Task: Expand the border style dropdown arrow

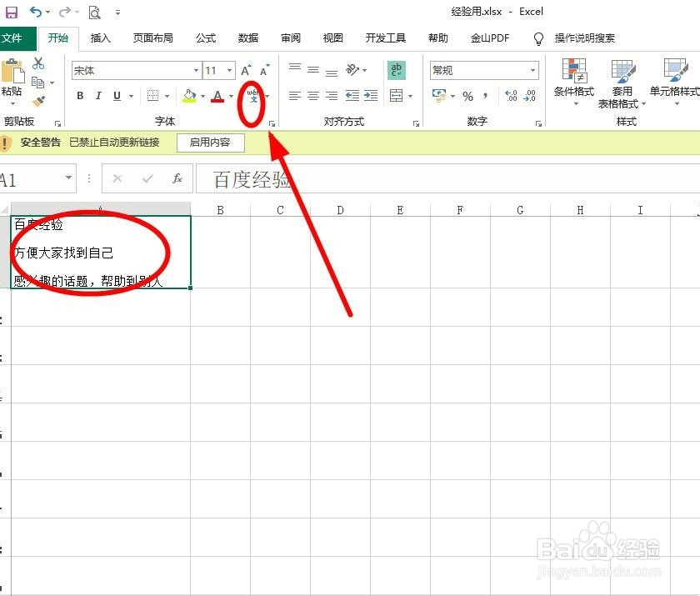Action: pos(167,95)
